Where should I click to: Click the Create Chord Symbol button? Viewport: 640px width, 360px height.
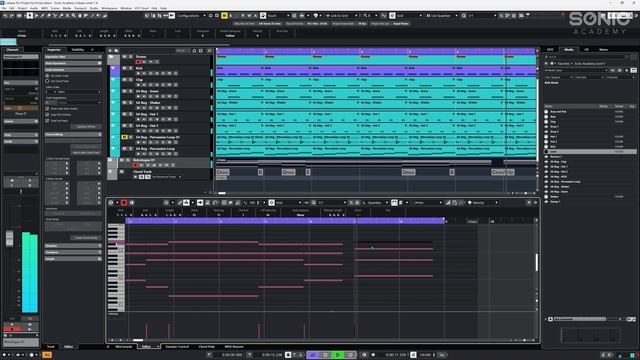pyautogui.click(x=85, y=238)
